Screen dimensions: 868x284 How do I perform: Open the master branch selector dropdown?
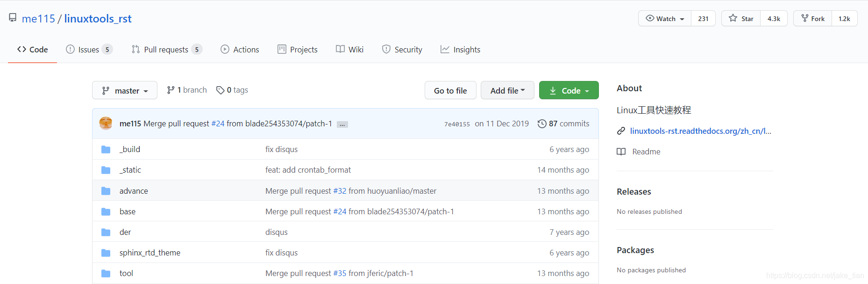click(125, 90)
